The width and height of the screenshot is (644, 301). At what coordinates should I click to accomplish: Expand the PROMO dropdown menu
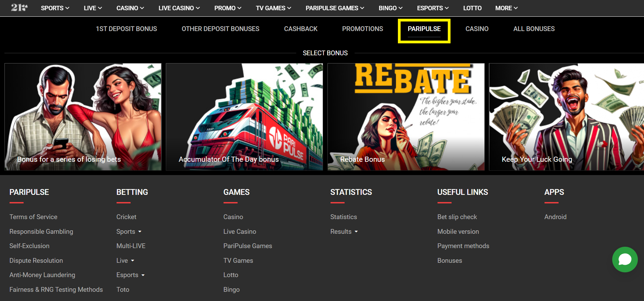point(228,8)
